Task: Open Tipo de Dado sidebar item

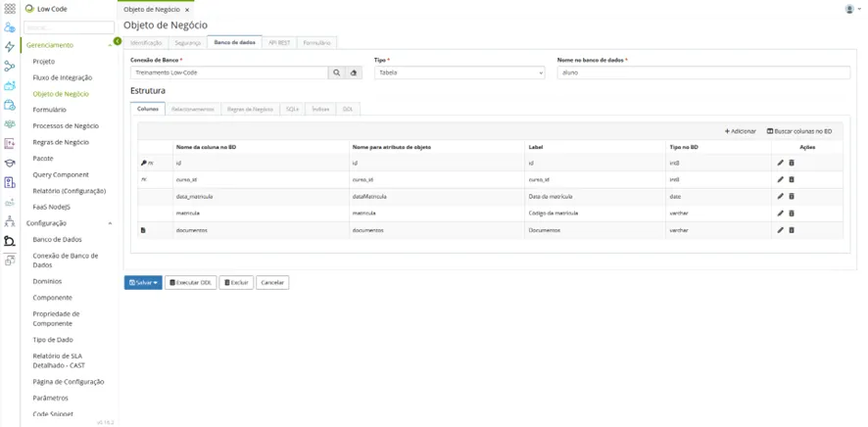Action: tap(53, 340)
